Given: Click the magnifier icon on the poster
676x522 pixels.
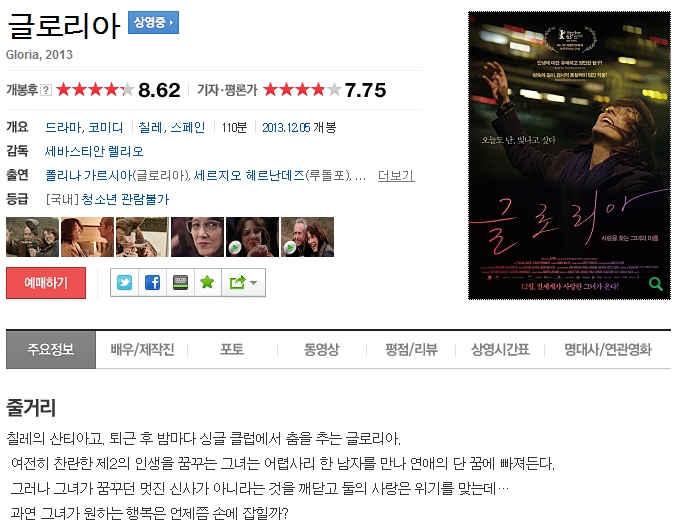Looking at the screenshot, I should pyautogui.click(x=656, y=284).
